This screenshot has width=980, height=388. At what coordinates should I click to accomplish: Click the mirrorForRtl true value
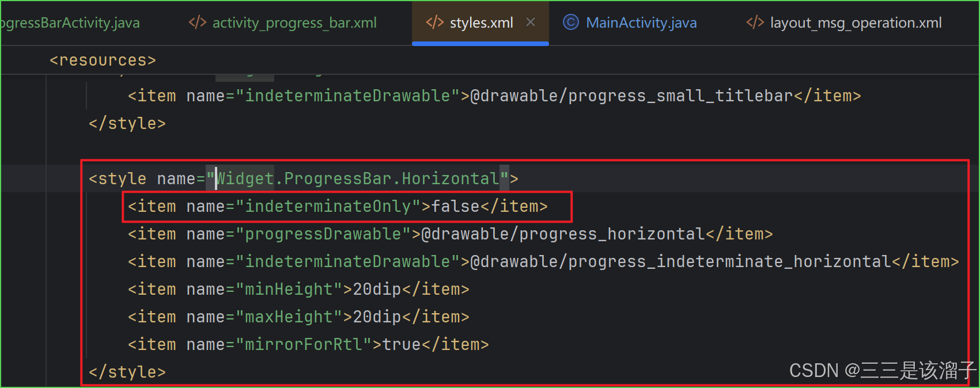402,345
